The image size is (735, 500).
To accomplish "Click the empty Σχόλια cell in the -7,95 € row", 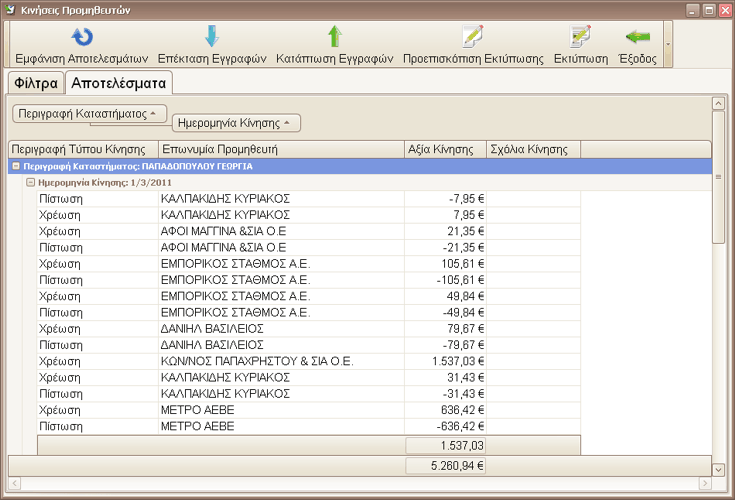I will point(533,199).
